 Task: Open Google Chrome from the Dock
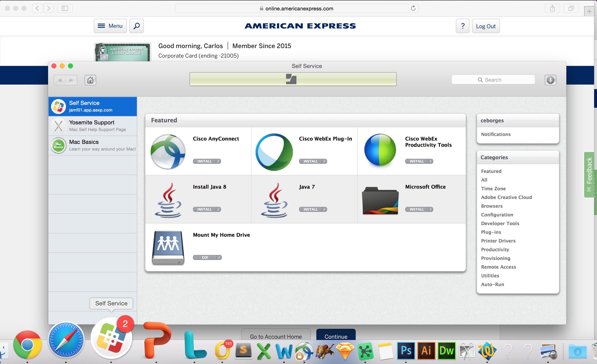[x=27, y=345]
